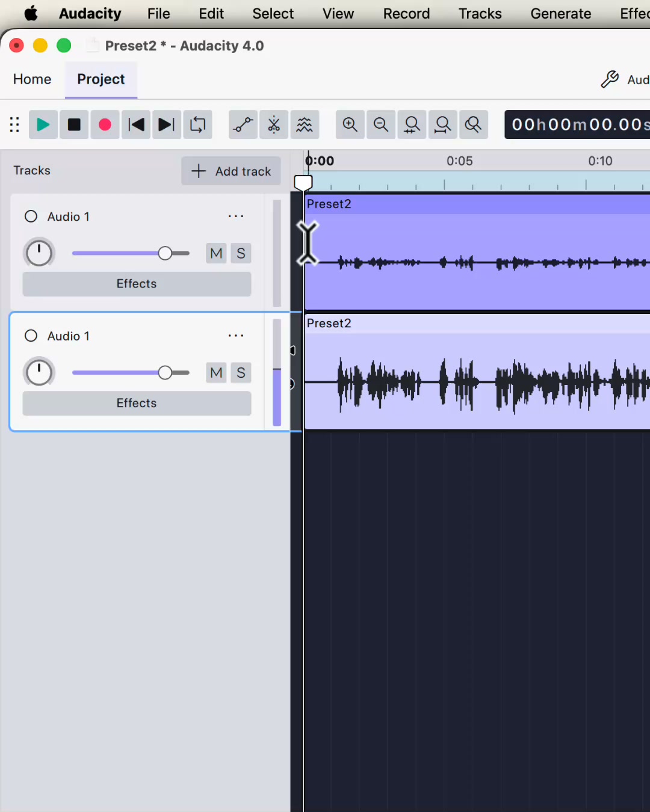Click first track's volume slider handle
This screenshot has height=812, width=650.
(165, 253)
